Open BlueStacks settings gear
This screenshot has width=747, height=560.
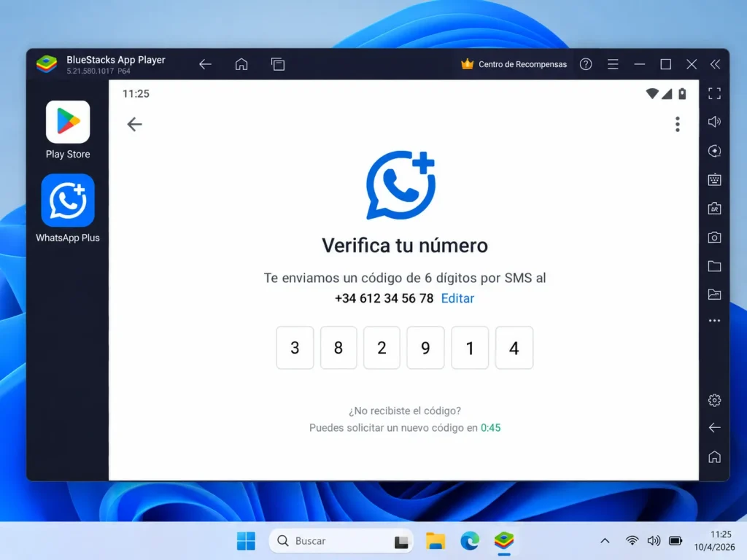[x=714, y=400]
